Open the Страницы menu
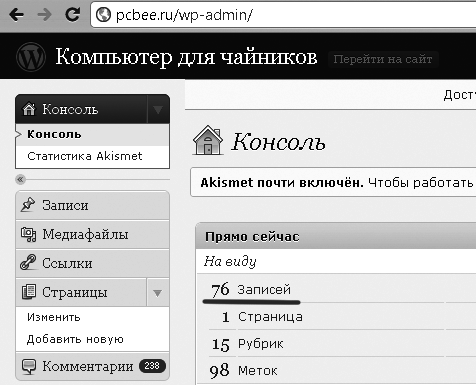 click(75, 292)
